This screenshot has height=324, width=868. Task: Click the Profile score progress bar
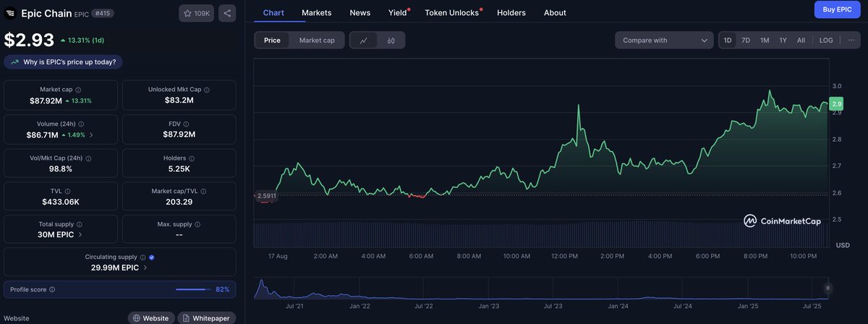pos(194,289)
